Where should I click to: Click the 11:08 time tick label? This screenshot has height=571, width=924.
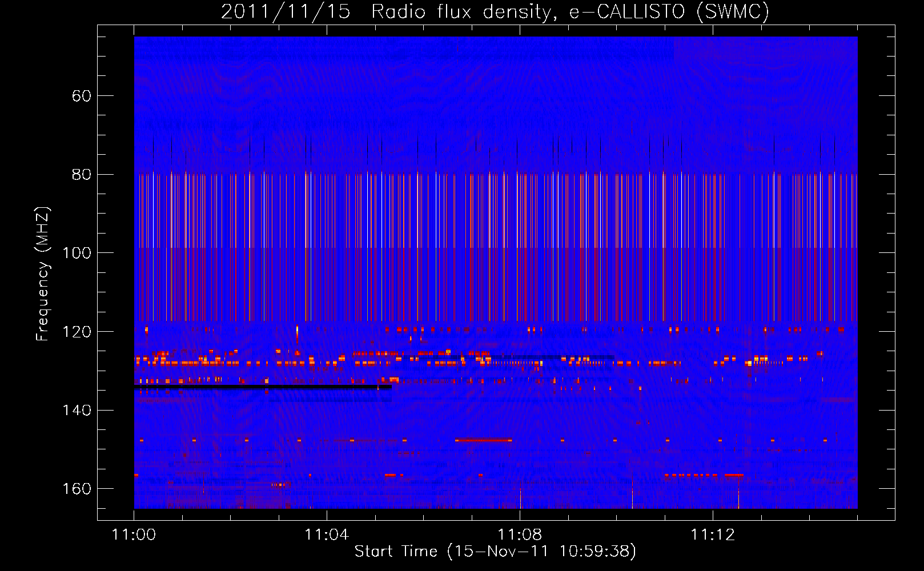pos(520,535)
